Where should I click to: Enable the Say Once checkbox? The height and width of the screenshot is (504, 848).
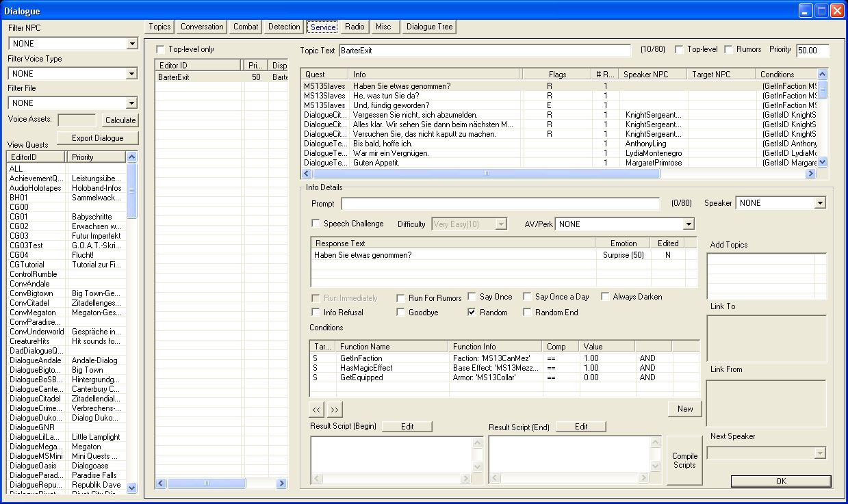(x=472, y=297)
